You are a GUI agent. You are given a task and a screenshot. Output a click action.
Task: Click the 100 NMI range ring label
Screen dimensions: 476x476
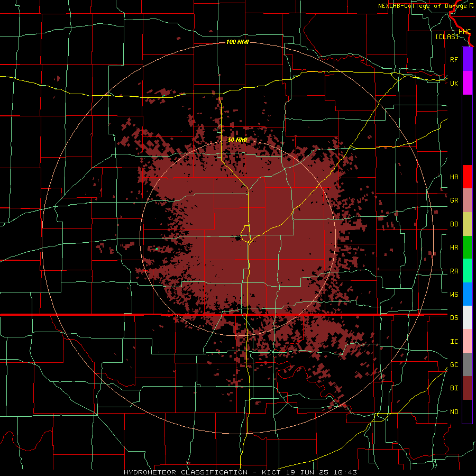237,42
